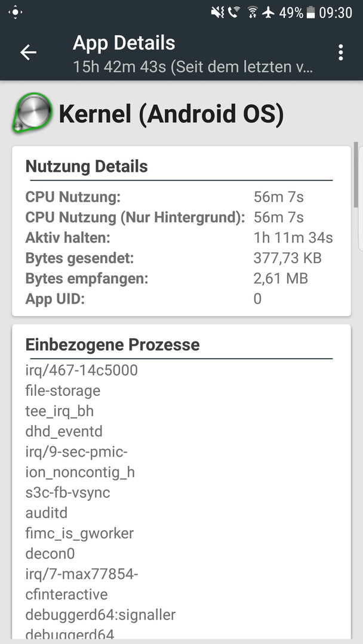This screenshot has width=363, height=644.
Task: Tap the back arrow in header
Action: coord(29,52)
